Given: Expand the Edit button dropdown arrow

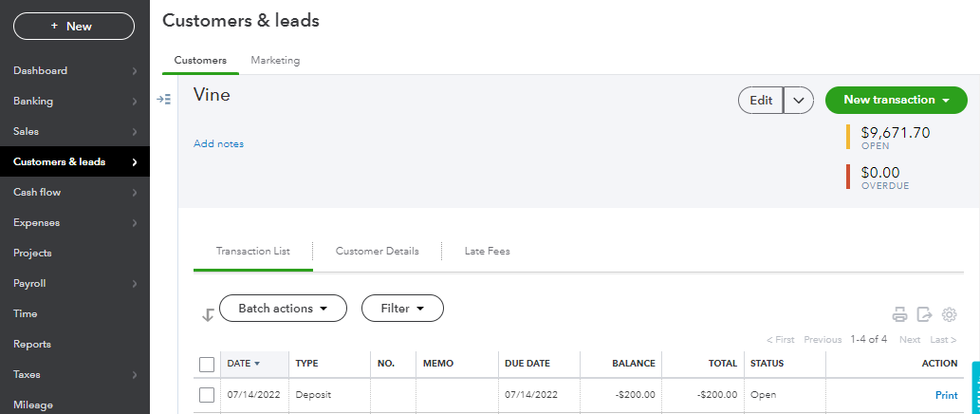Looking at the screenshot, I should click(x=799, y=101).
